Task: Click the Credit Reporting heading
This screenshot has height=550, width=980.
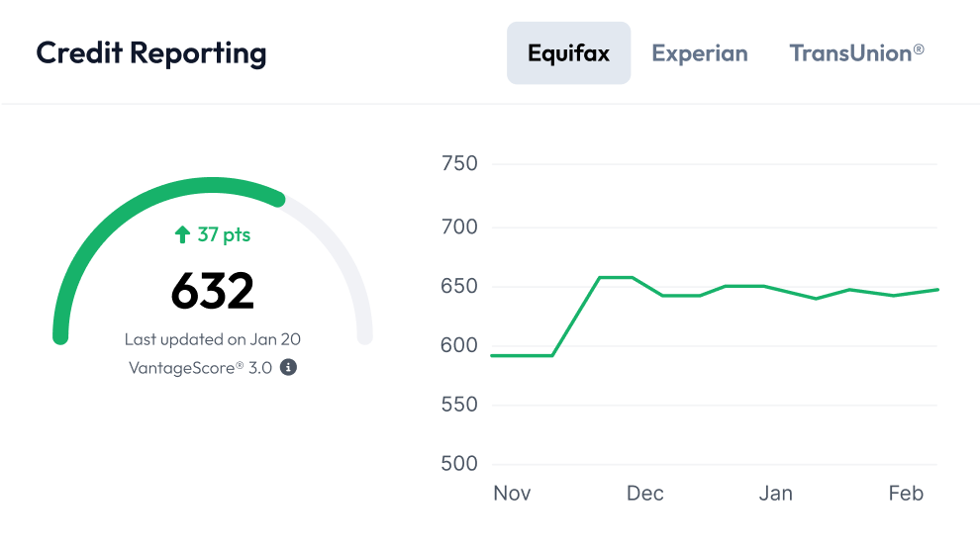Action: point(151,53)
